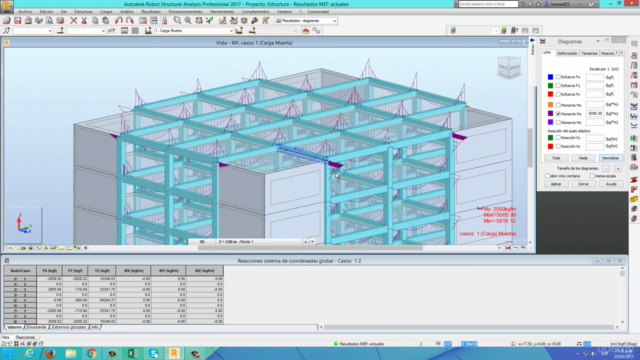Open the Estructura menu
This screenshot has height=360, width=640.
(x=83, y=11)
